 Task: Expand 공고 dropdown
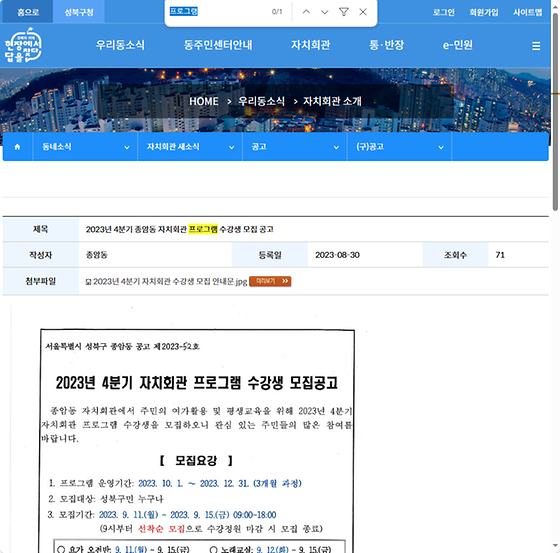pos(295,147)
